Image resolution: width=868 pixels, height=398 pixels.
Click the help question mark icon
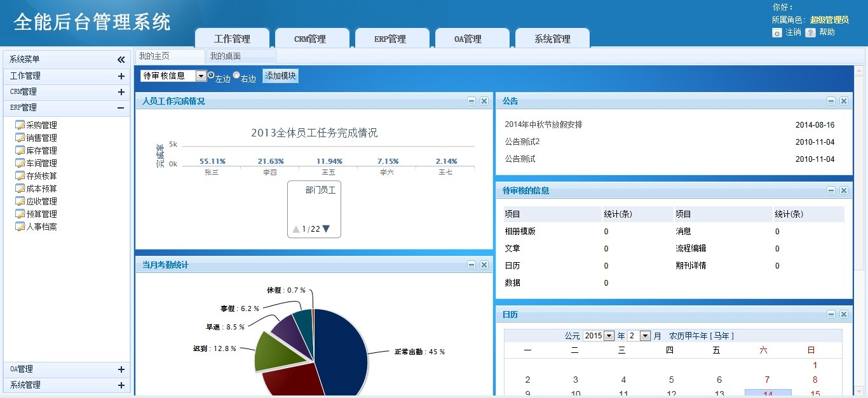[x=810, y=32]
